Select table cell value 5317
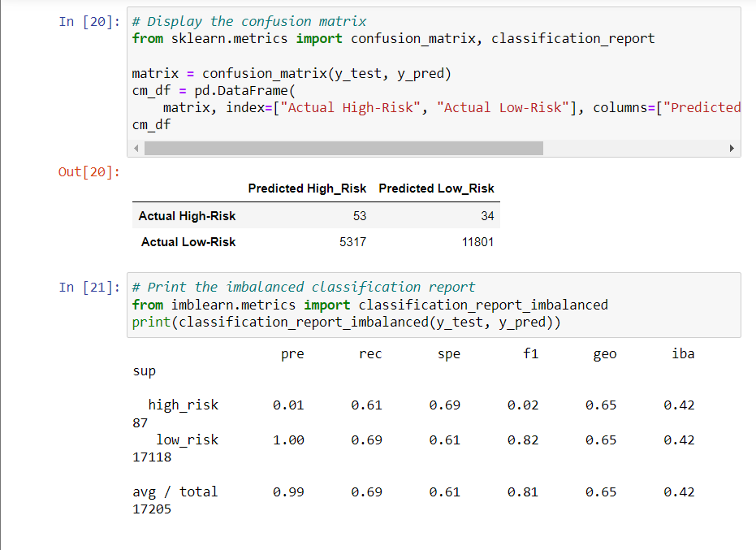The image size is (756, 550). [x=353, y=242]
